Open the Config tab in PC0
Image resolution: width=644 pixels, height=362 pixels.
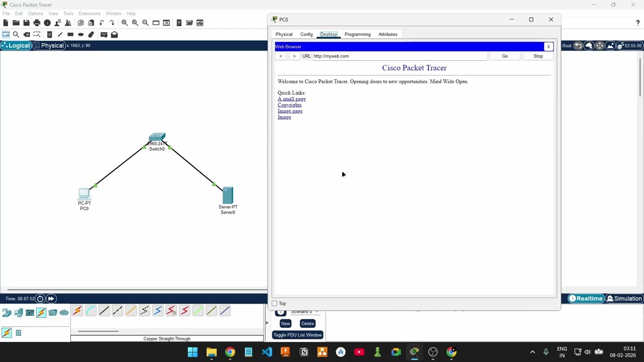[x=306, y=34]
